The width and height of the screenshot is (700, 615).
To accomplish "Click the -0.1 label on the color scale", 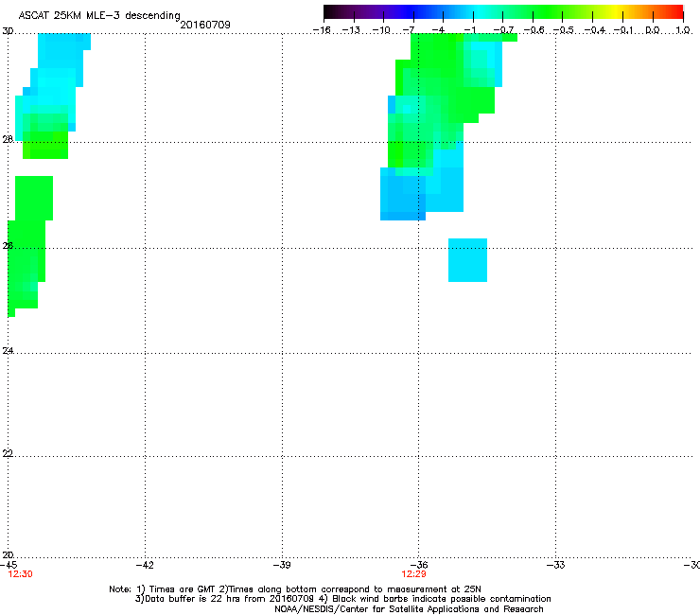I will coord(623,30).
